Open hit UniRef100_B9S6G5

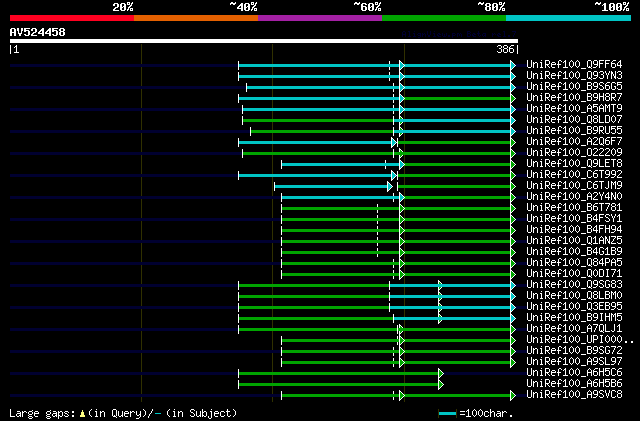coord(574,87)
